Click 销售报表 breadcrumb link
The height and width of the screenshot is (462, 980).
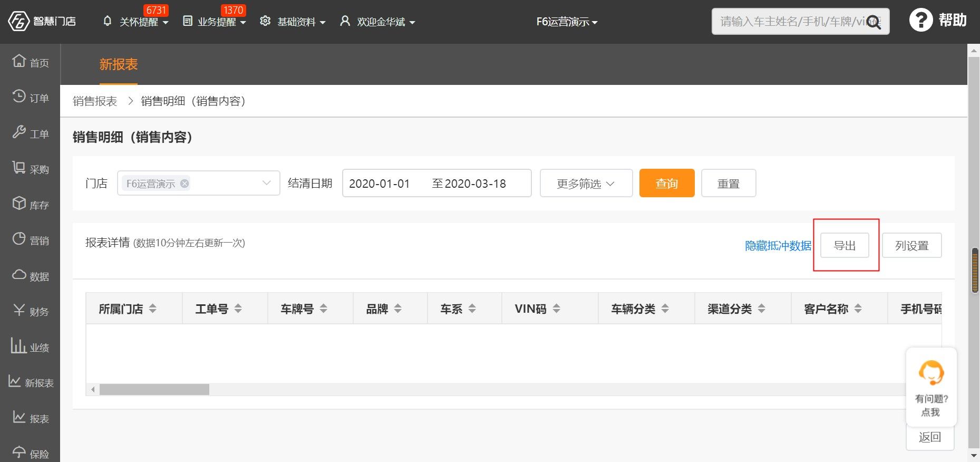(95, 101)
